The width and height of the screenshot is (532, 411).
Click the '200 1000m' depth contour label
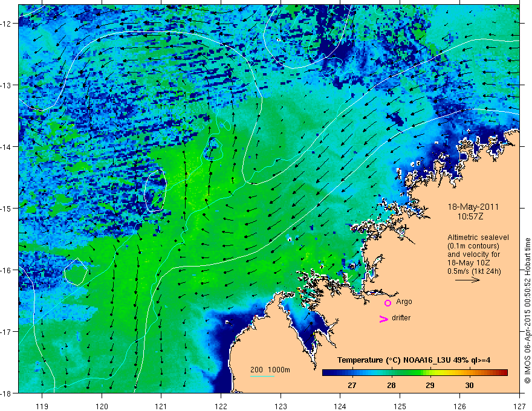coord(270,370)
